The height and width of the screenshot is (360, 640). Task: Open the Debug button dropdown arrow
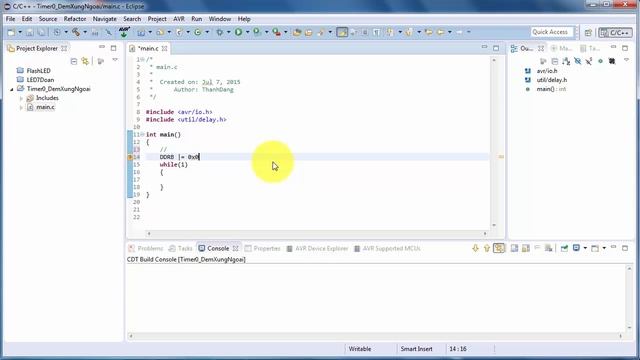(x=228, y=32)
